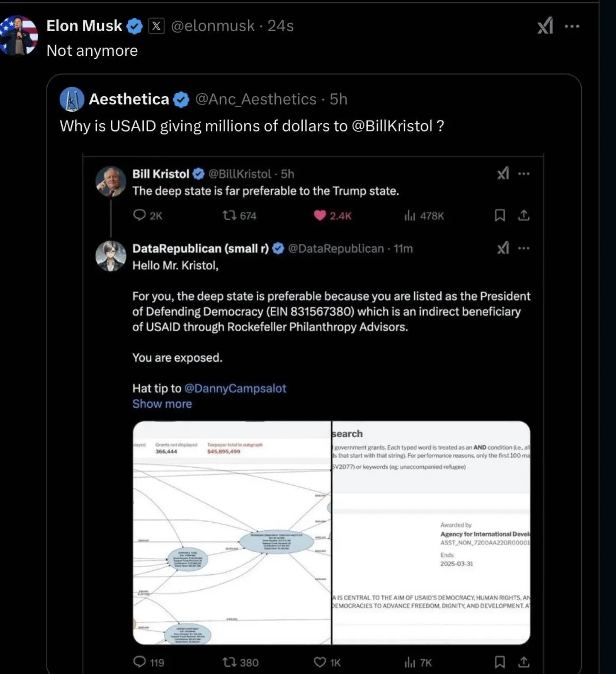Reply to DataRepublican's tweet
Viewport: 616px width, 674px height.
tap(139, 662)
